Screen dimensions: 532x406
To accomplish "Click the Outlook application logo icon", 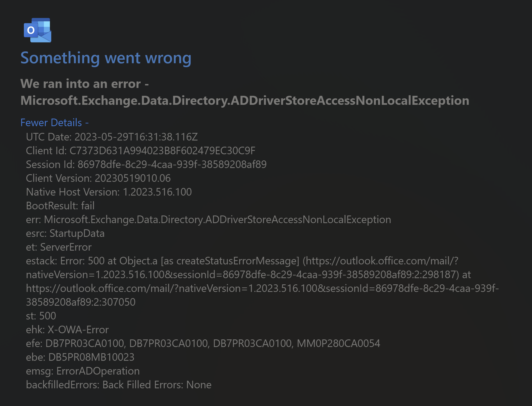I will 37,30.
